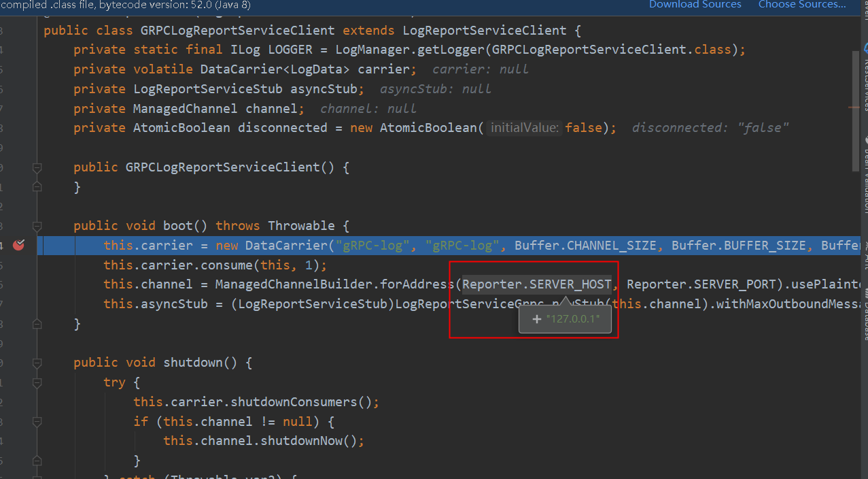The height and width of the screenshot is (479, 868).
Task: Click the LOGGER constant name
Action: [290, 50]
